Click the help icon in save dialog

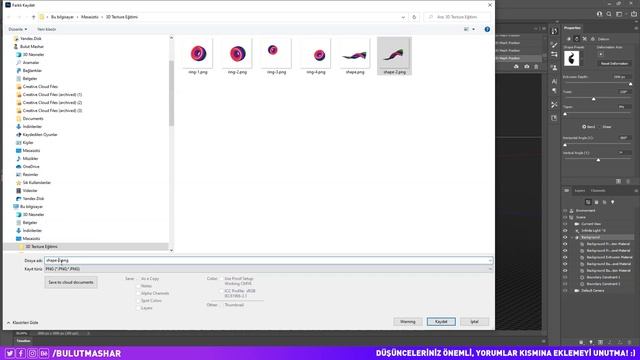pyautogui.click(x=487, y=29)
